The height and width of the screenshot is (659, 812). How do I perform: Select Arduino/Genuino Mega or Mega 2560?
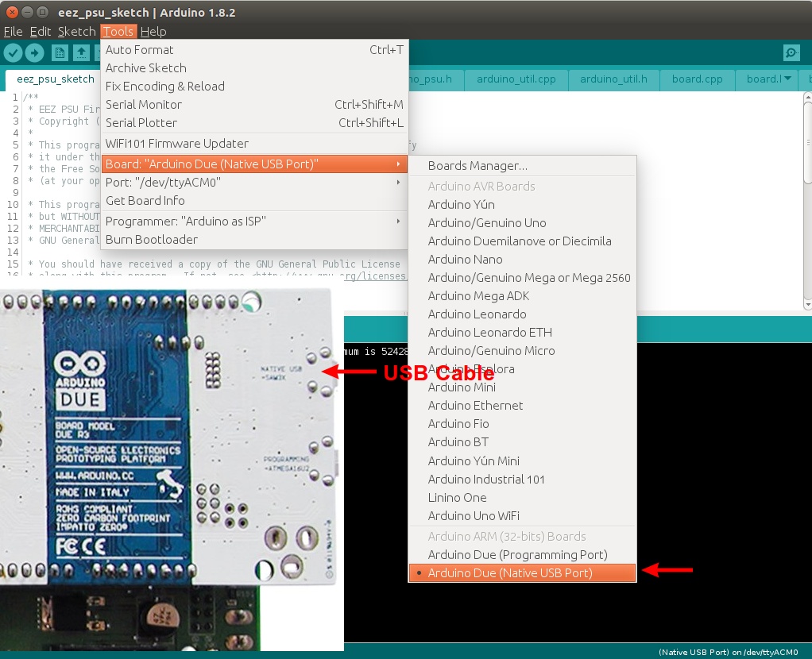pos(523,277)
